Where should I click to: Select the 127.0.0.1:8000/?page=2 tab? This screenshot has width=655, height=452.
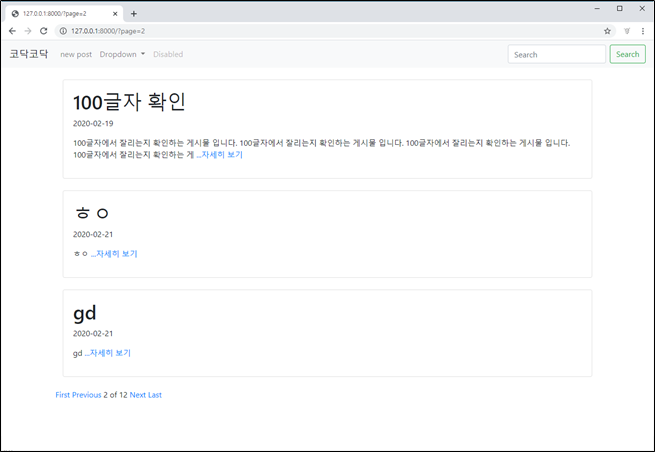63,14
